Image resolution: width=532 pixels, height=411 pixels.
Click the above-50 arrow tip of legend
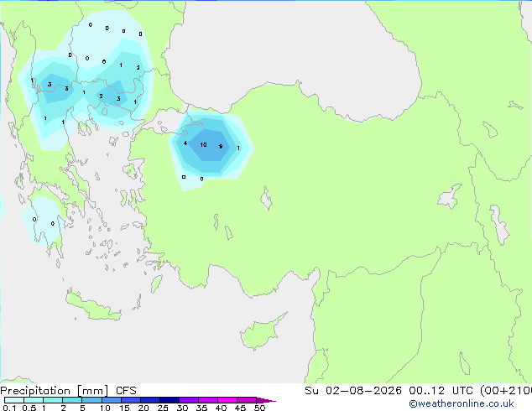click(x=266, y=400)
